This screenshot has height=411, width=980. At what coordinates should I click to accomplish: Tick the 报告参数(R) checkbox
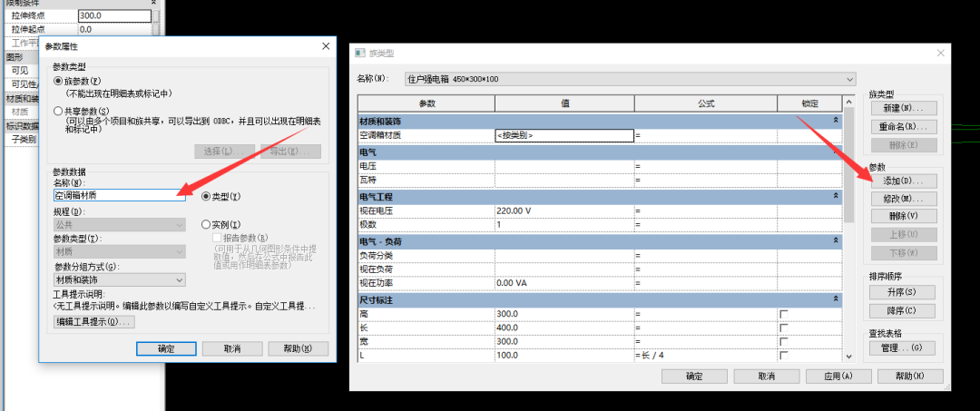(217, 238)
